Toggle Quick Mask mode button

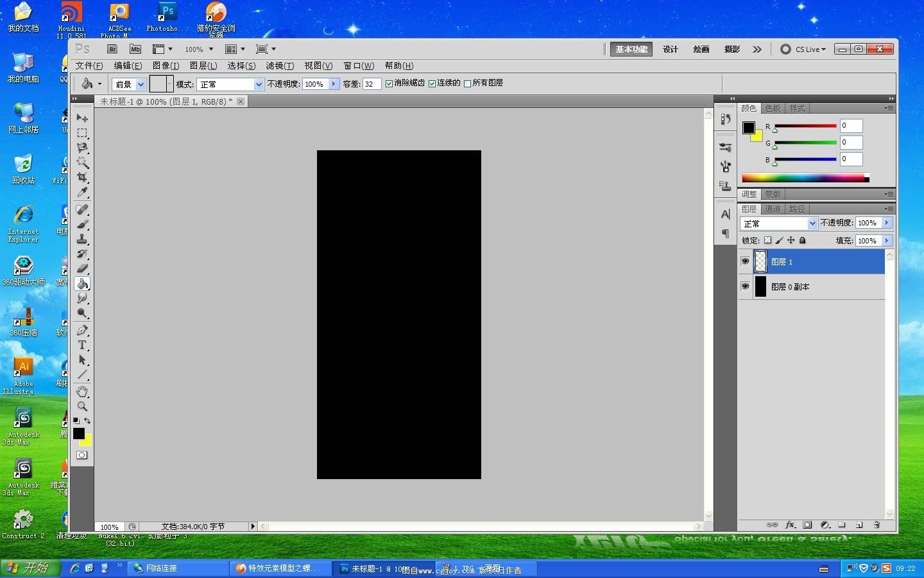82,455
